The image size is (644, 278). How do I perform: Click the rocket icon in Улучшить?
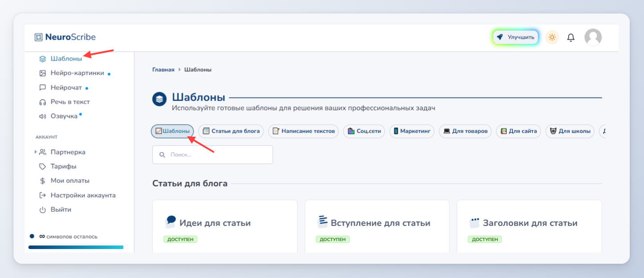(500, 37)
